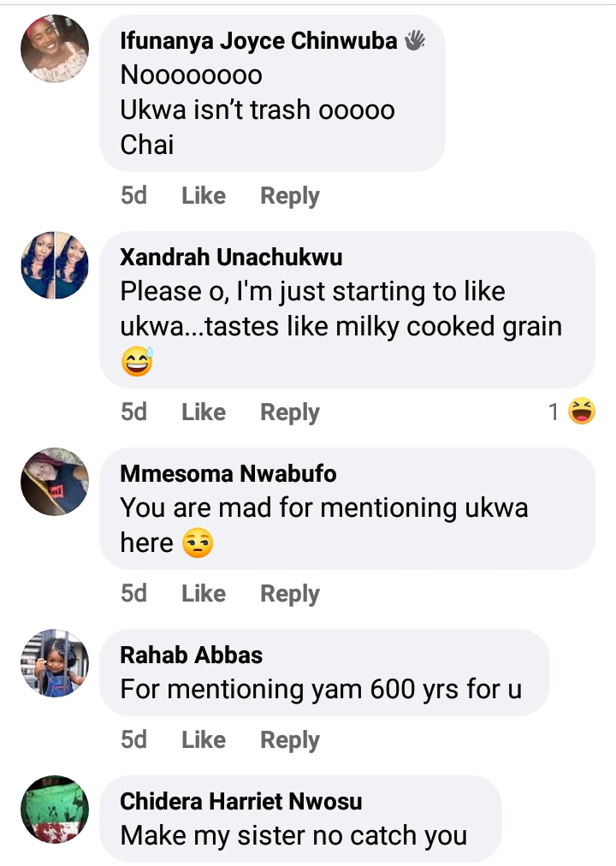Like Rahab Abbas's yam comment
Viewport: 616px width, 866px height.
tap(204, 740)
